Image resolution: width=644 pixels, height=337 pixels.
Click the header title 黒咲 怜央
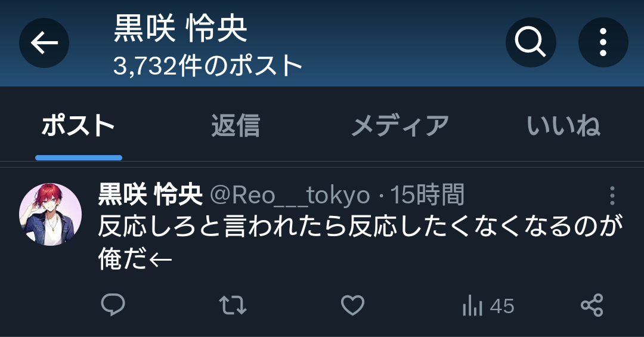point(180,29)
